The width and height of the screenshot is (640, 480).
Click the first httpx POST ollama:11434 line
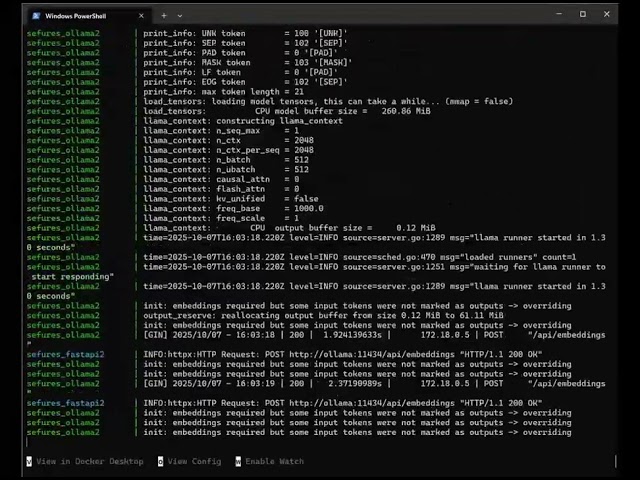coord(342,354)
